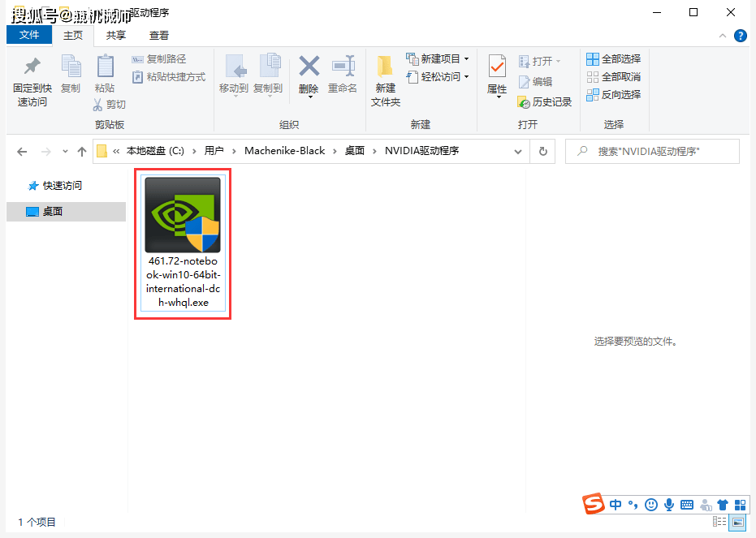Click the Refresh button

click(x=543, y=151)
